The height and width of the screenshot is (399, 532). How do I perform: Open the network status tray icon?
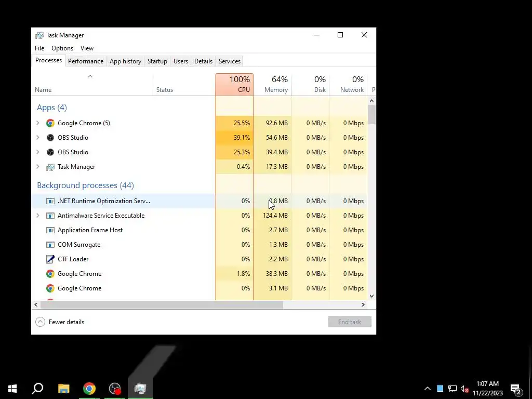pos(453,389)
